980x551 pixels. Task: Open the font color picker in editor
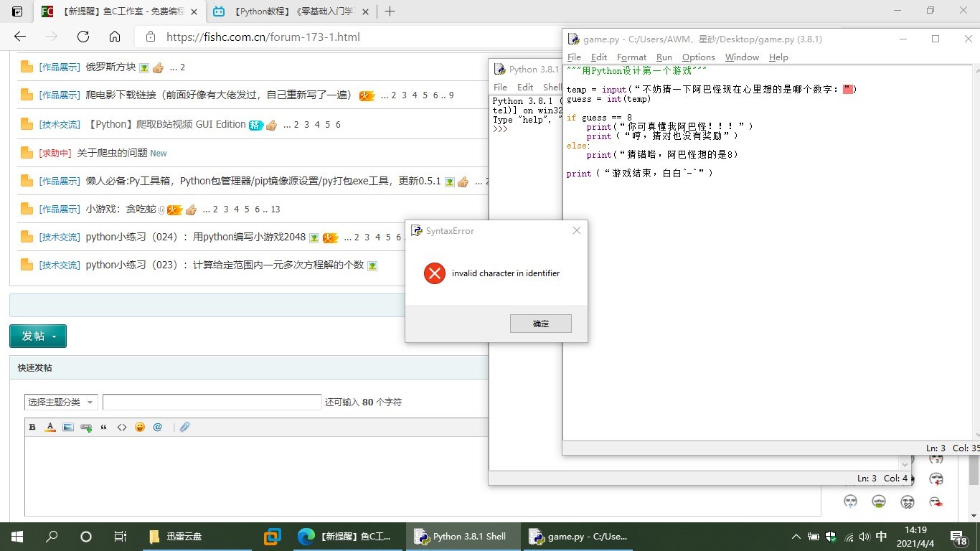pos(50,427)
